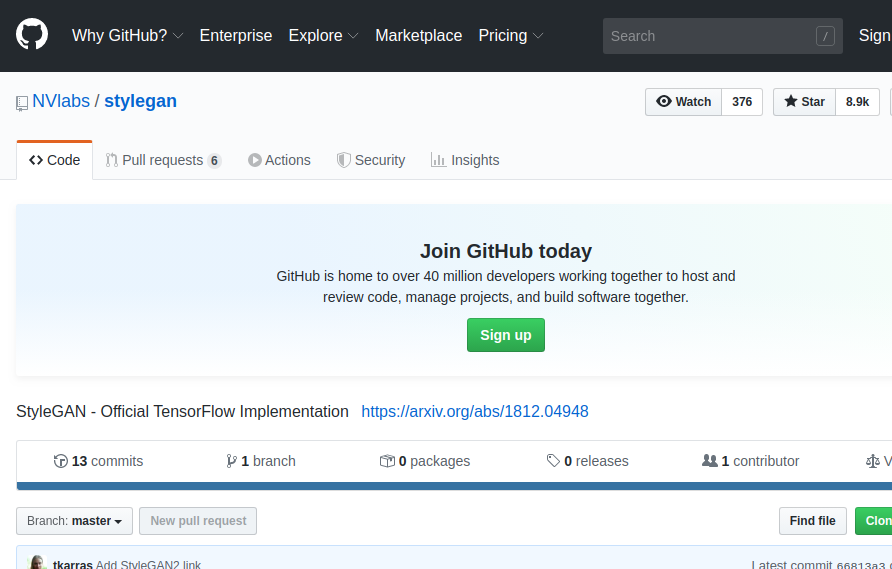Click StyleGAN - Official TensorFlow Implementation text
This screenshot has width=892, height=569.
(183, 411)
